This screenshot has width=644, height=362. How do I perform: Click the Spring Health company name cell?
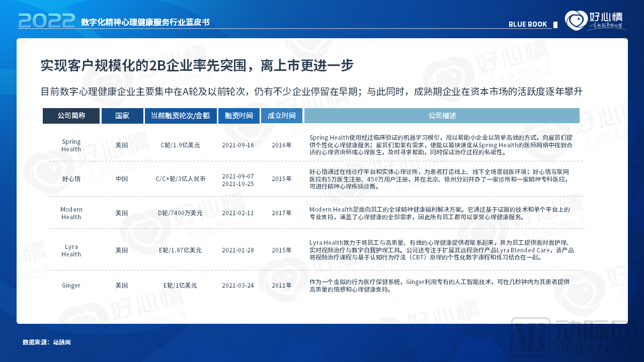point(71,145)
